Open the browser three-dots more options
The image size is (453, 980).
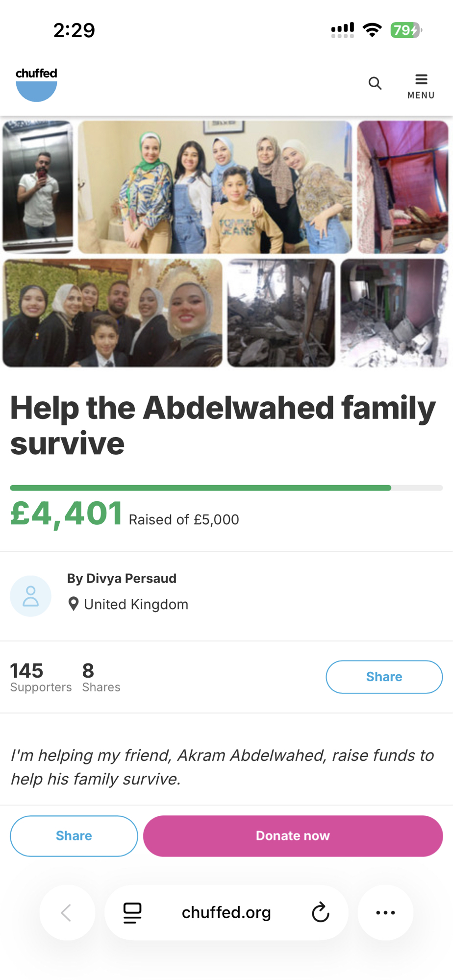pos(385,912)
